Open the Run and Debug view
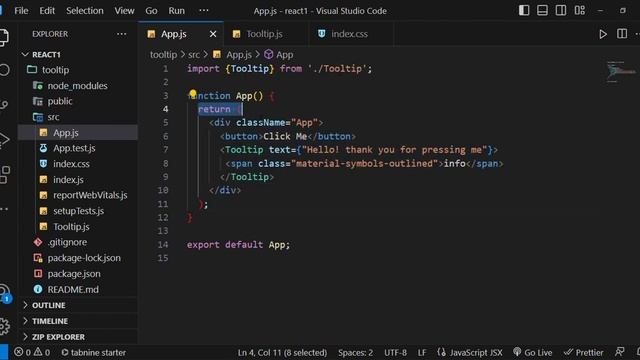Screen dimensions: 640x360 4,140
